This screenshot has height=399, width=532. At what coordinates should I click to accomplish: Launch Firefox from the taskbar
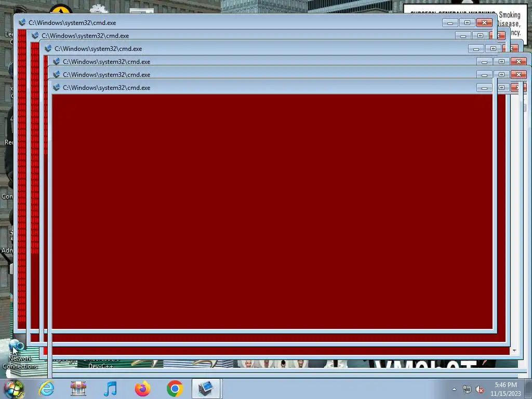point(142,389)
